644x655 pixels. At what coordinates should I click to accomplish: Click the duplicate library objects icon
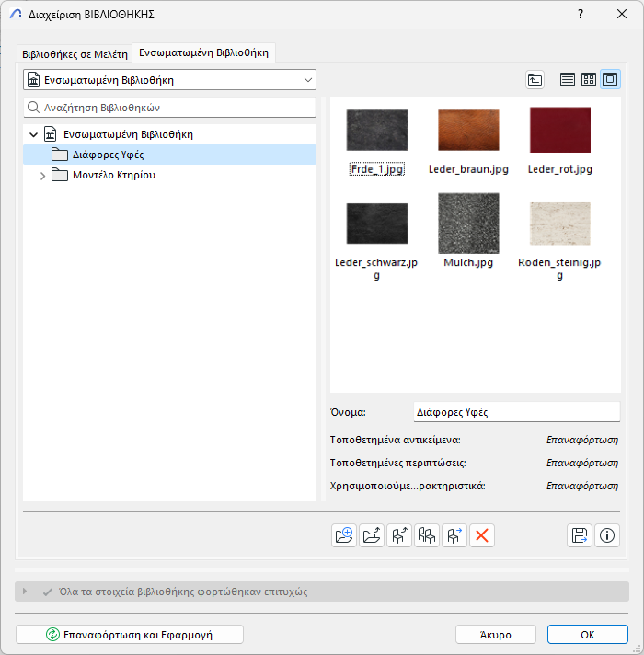click(426, 535)
